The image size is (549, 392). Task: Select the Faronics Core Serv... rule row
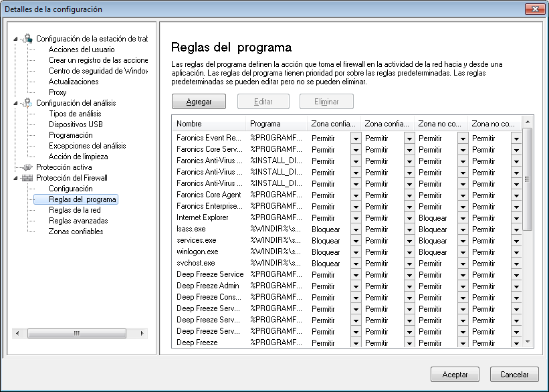[346, 150]
